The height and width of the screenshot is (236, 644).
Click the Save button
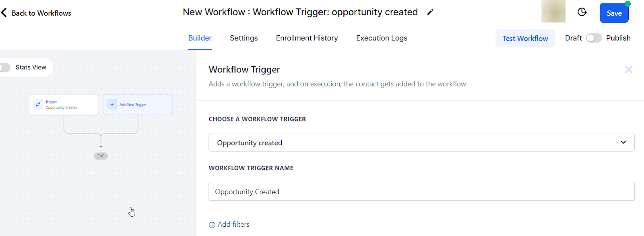click(614, 13)
